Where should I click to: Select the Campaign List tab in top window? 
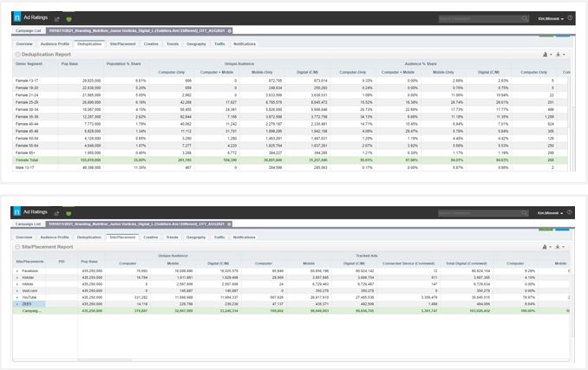pyautogui.click(x=29, y=30)
